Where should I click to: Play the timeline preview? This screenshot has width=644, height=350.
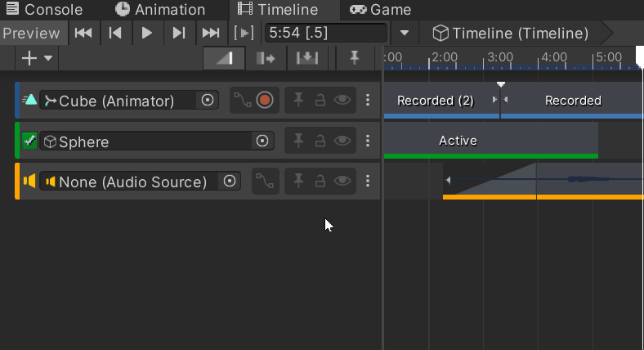146,33
